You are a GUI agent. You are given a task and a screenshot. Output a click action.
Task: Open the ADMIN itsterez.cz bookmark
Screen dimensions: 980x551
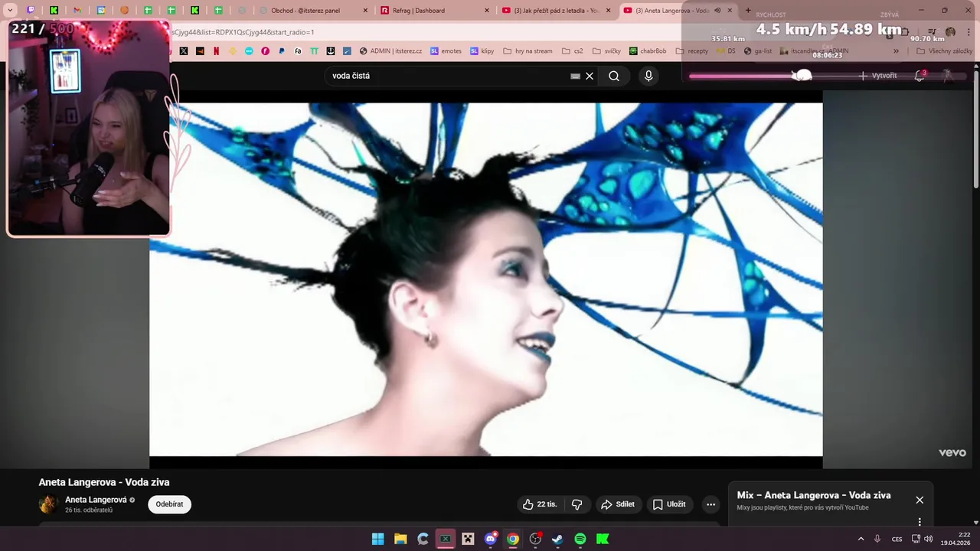click(x=390, y=51)
